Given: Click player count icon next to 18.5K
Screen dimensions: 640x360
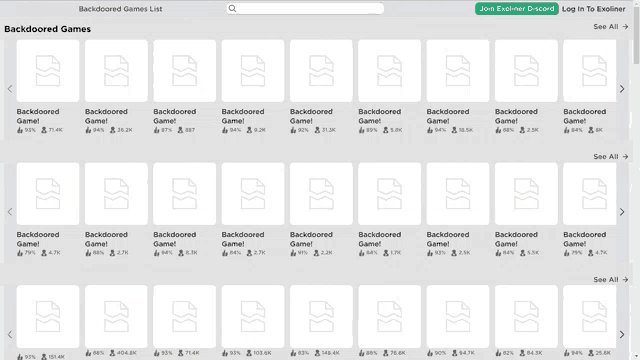Looking at the screenshot, I should (x=454, y=130).
